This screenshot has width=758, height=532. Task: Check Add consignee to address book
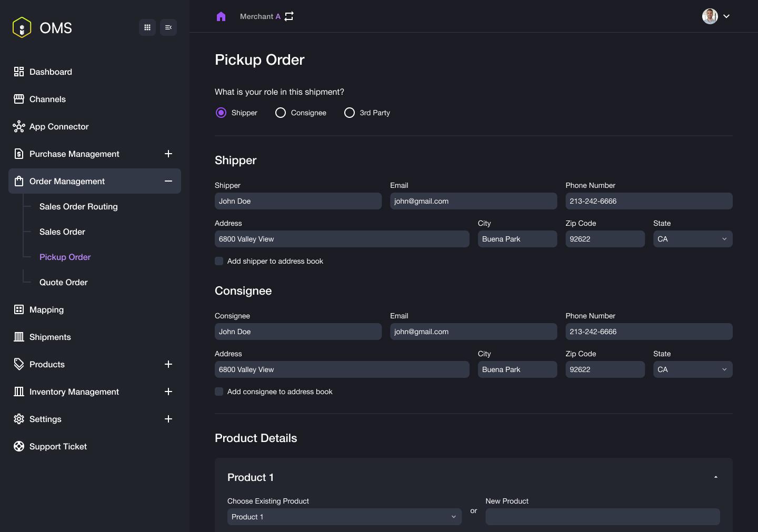(219, 392)
